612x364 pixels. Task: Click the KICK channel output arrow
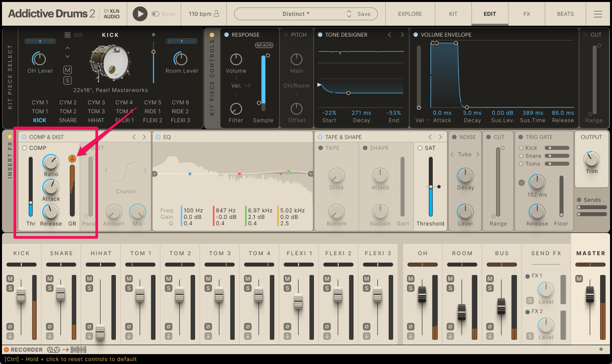(x=10, y=336)
